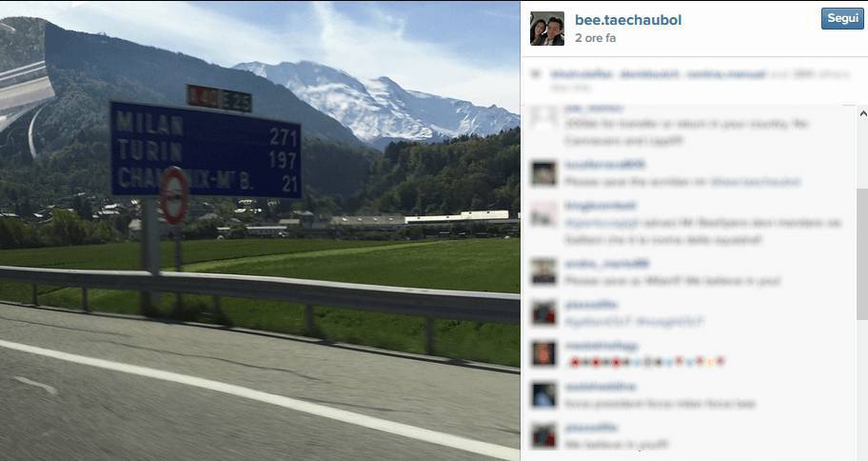The height and width of the screenshot is (461, 868).
Task: Click the scroll-up arrow of comments list
Action: coord(863,113)
